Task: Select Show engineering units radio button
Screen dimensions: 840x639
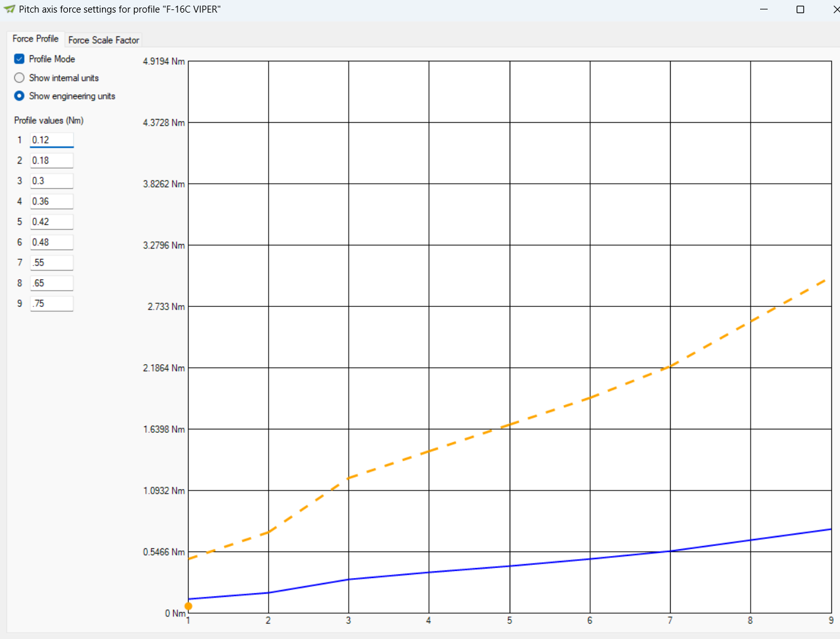Action: point(20,96)
